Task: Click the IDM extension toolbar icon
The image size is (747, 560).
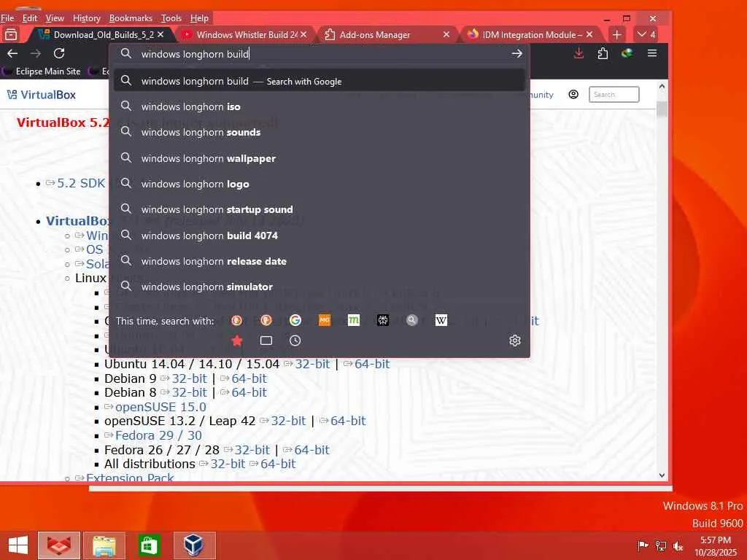Action: (627, 53)
